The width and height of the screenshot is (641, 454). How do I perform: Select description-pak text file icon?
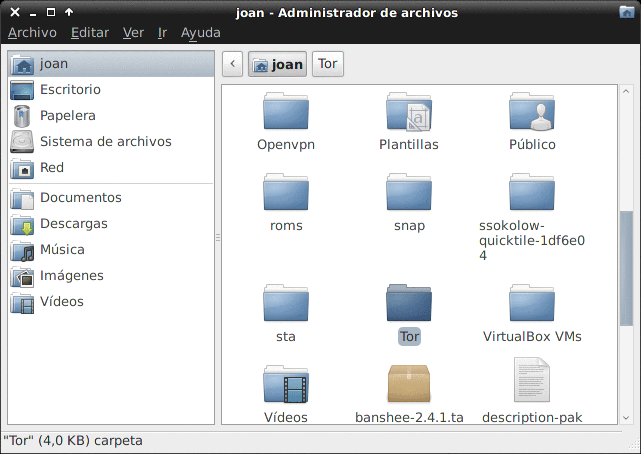(x=532, y=380)
